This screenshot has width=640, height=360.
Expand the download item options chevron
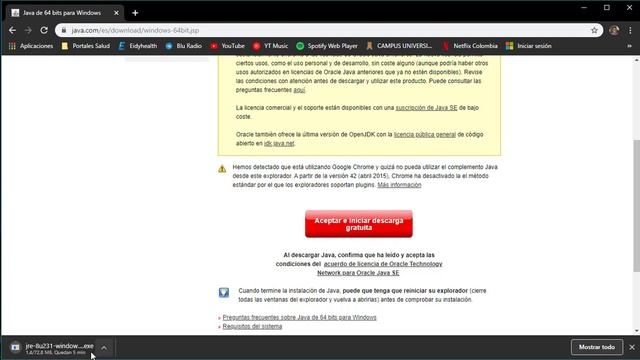click(104, 348)
